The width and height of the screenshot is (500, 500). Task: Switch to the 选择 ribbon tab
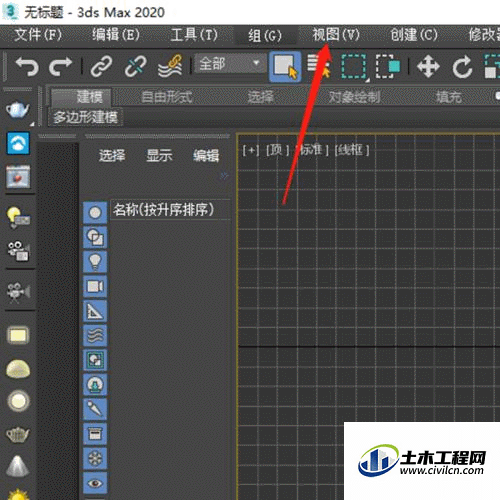coord(260,97)
